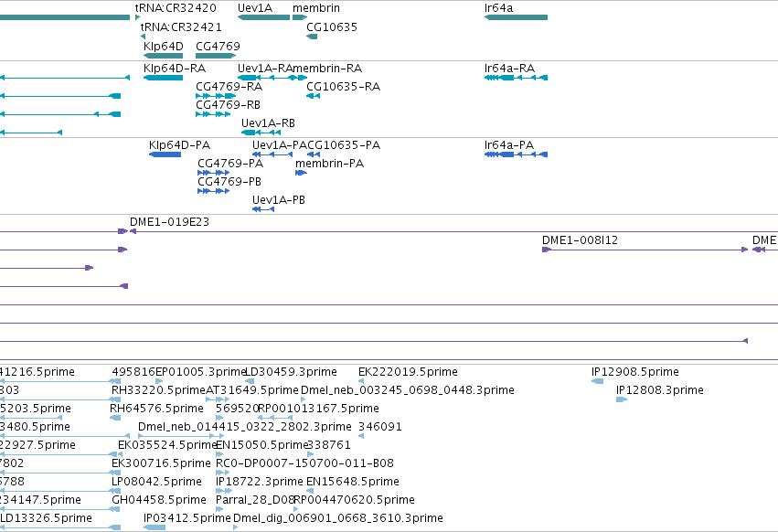Image resolution: width=778 pixels, height=532 pixels.
Task: Click the CG4769-RA transcript
Action: point(216,96)
